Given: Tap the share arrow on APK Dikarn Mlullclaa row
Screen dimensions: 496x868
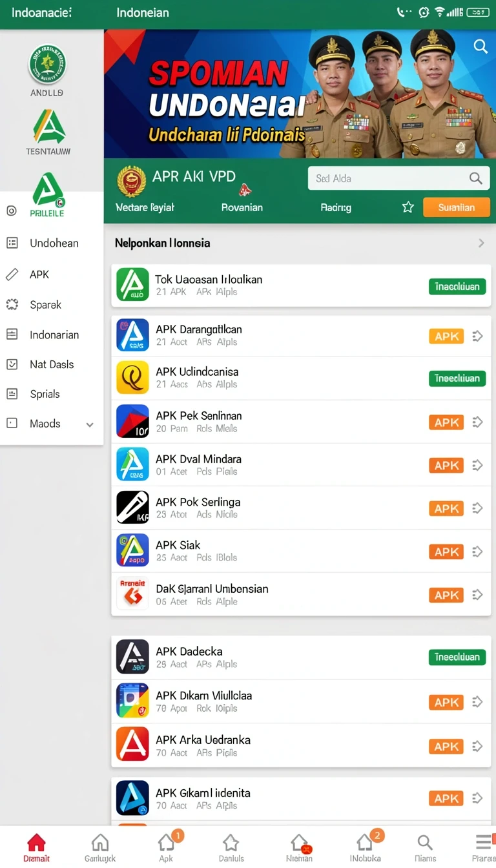Looking at the screenshot, I should pos(478,702).
